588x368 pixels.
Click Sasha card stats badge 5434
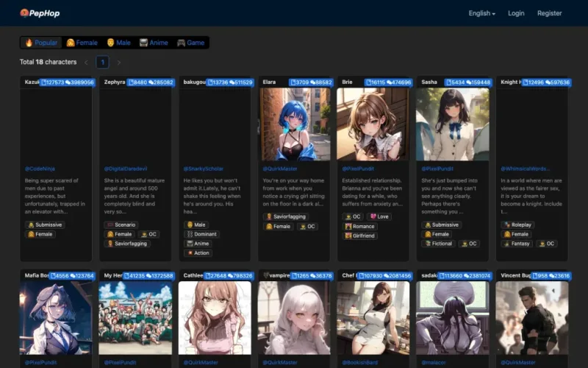(468, 82)
